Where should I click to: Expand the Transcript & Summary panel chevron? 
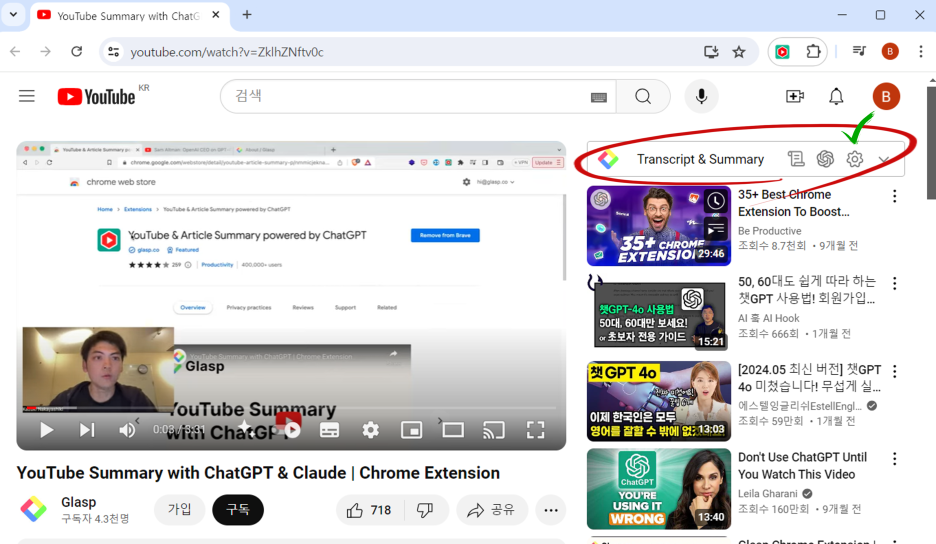[884, 159]
